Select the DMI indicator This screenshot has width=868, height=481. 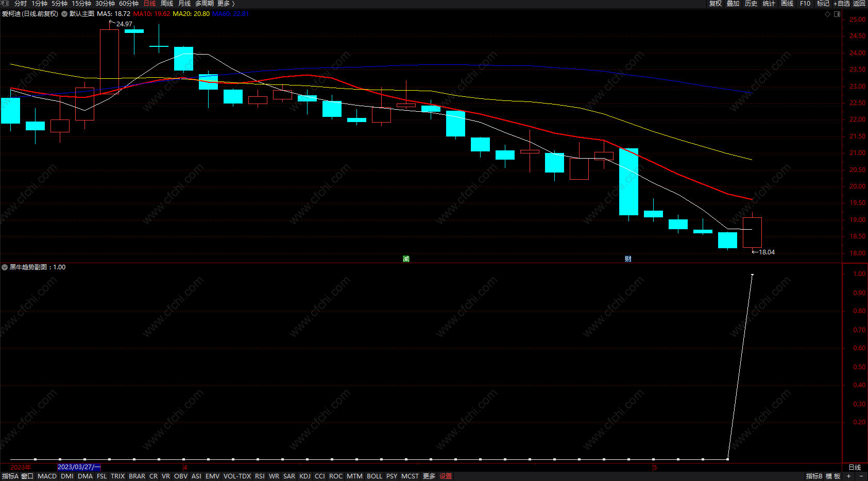click(x=67, y=476)
